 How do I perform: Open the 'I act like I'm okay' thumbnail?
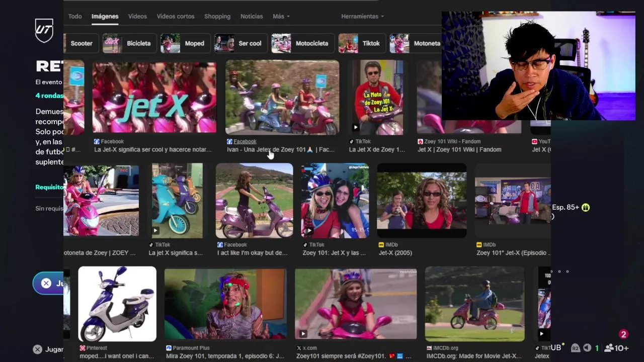click(254, 200)
